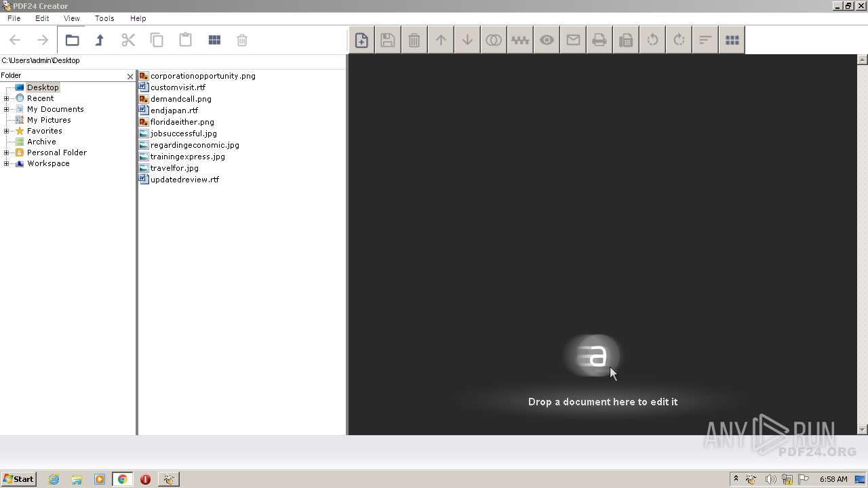Select file regardingeconomic.jpg
Screen dimensions: 868x488
195,145
